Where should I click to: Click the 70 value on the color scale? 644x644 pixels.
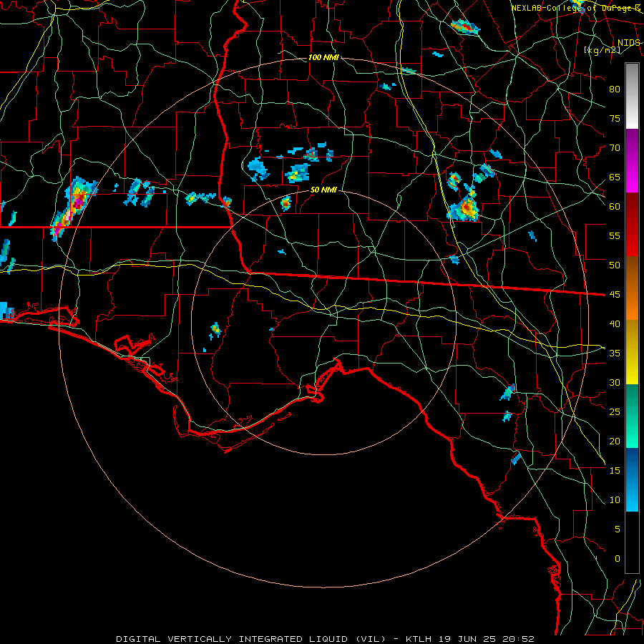(x=615, y=148)
